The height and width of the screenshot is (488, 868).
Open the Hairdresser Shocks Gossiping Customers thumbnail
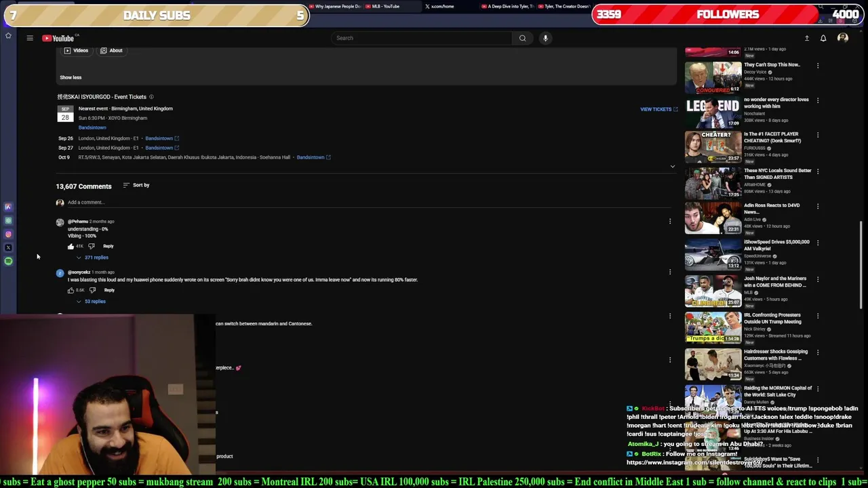(x=713, y=364)
